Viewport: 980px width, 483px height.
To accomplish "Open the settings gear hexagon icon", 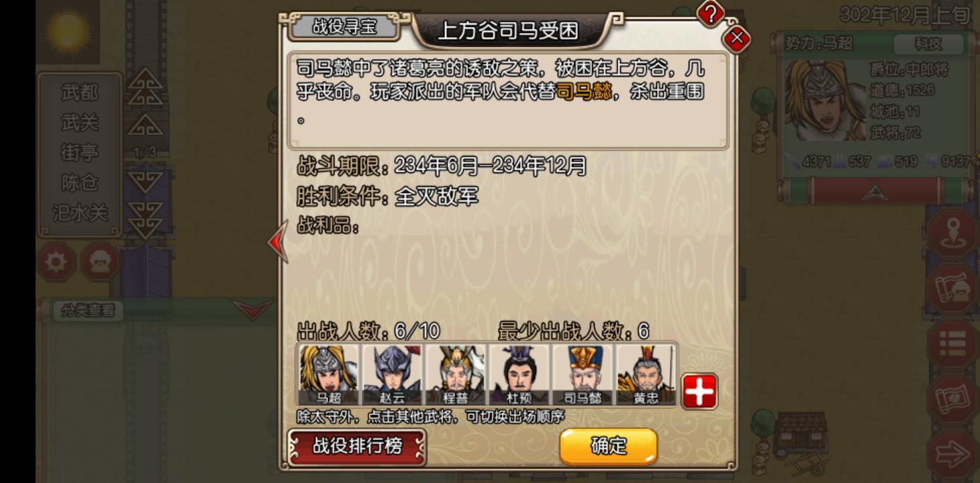I will coord(56,262).
